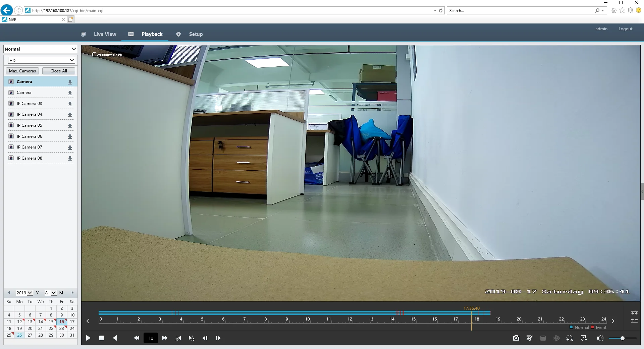Go to next month in calendar
Screen dimensions: 644x349
coord(72,293)
